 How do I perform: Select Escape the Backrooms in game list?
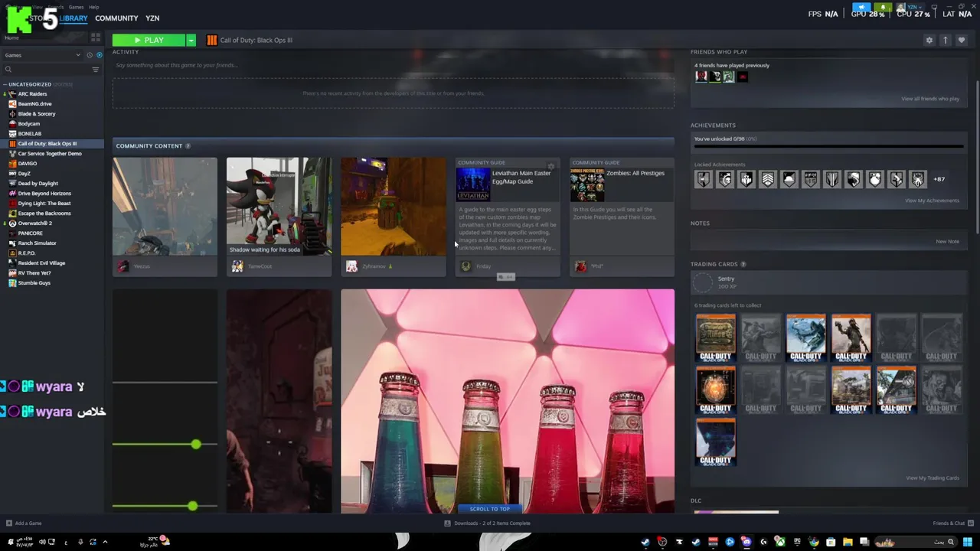pyautogui.click(x=44, y=214)
